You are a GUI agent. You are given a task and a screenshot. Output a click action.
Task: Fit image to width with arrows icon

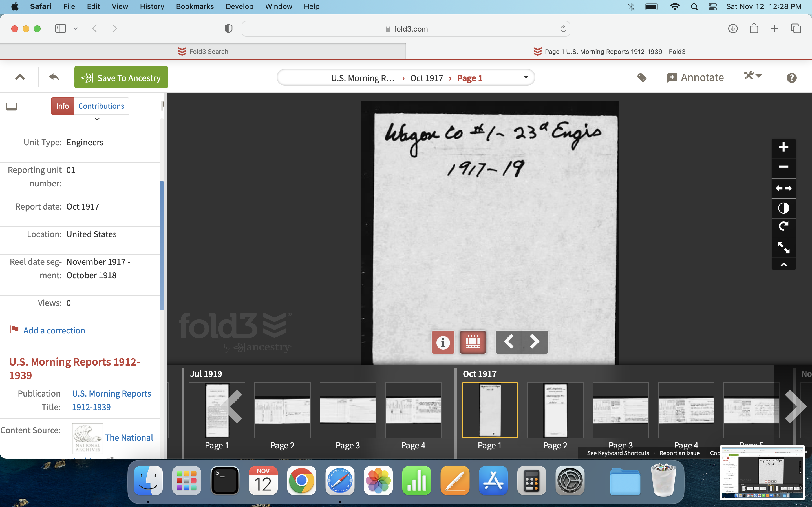pos(783,188)
